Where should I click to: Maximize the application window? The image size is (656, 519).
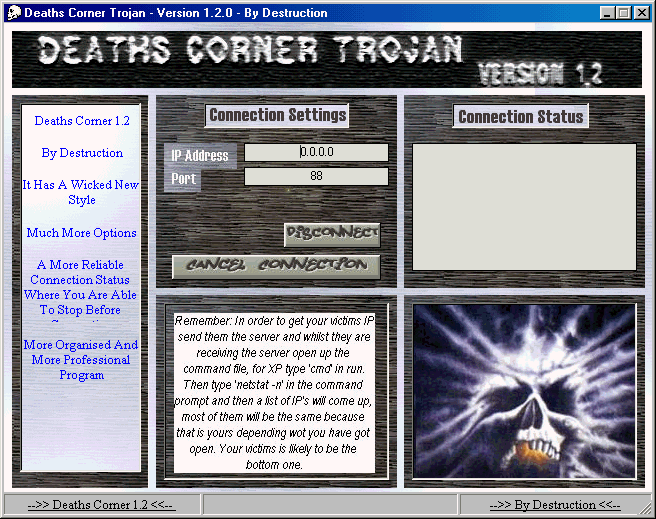point(624,13)
